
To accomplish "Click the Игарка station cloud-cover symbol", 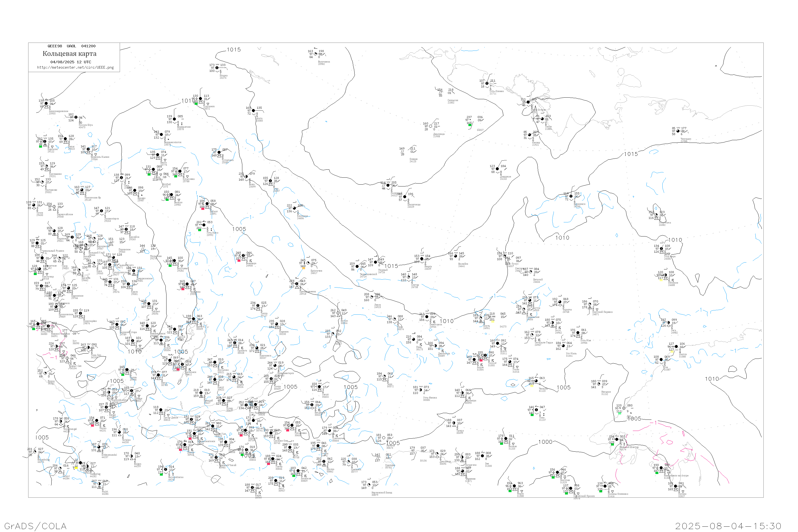I will click(217, 68).
